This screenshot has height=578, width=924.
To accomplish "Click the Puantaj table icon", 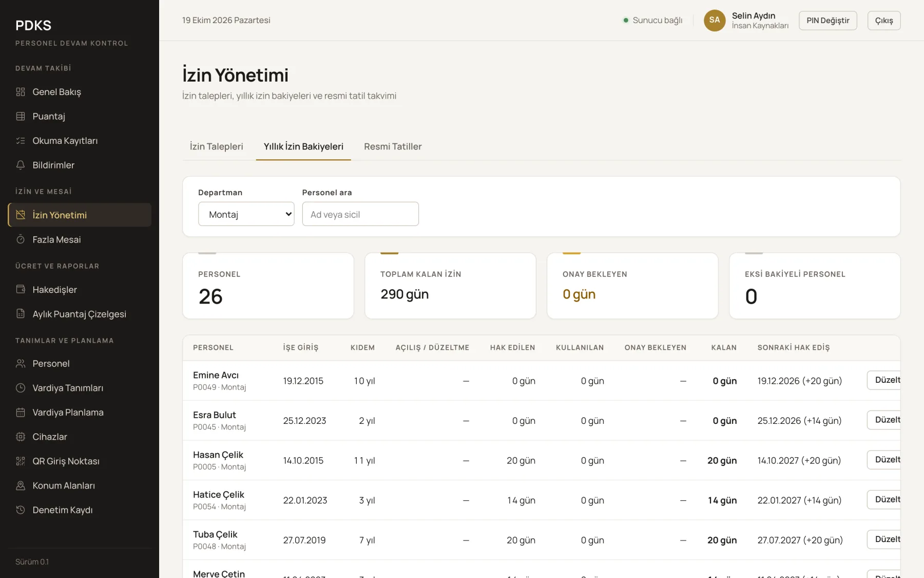I will click(21, 116).
